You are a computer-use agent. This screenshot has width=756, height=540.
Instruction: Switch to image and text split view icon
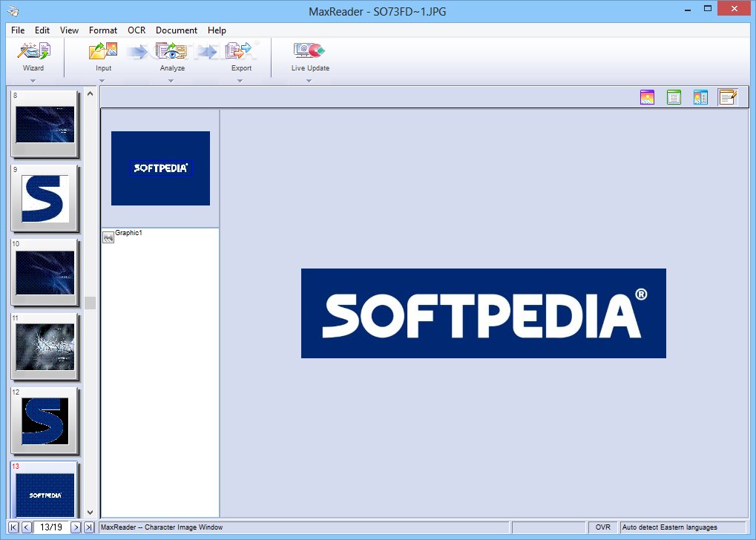(700, 97)
